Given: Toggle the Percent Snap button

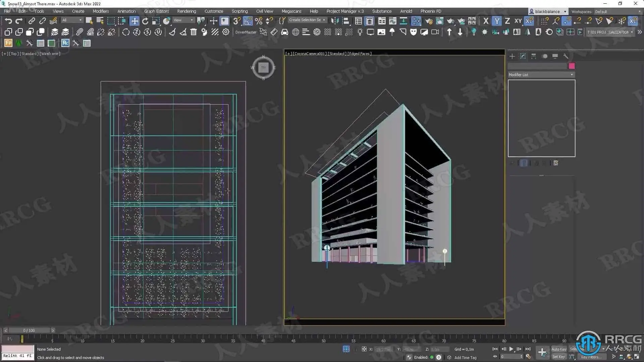Looking at the screenshot, I should [x=259, y=21].
